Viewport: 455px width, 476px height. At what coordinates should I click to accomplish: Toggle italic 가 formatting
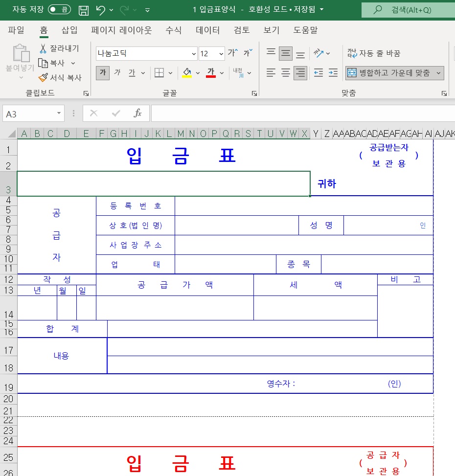117,73
